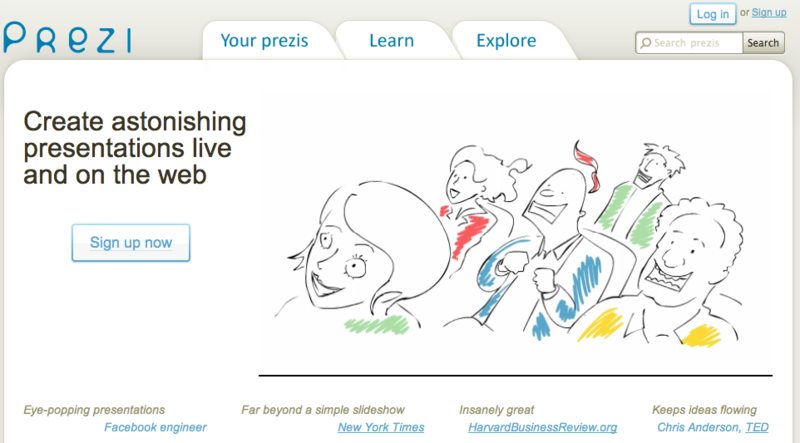Click the sketched cheering people illustration

pos(508,242)
